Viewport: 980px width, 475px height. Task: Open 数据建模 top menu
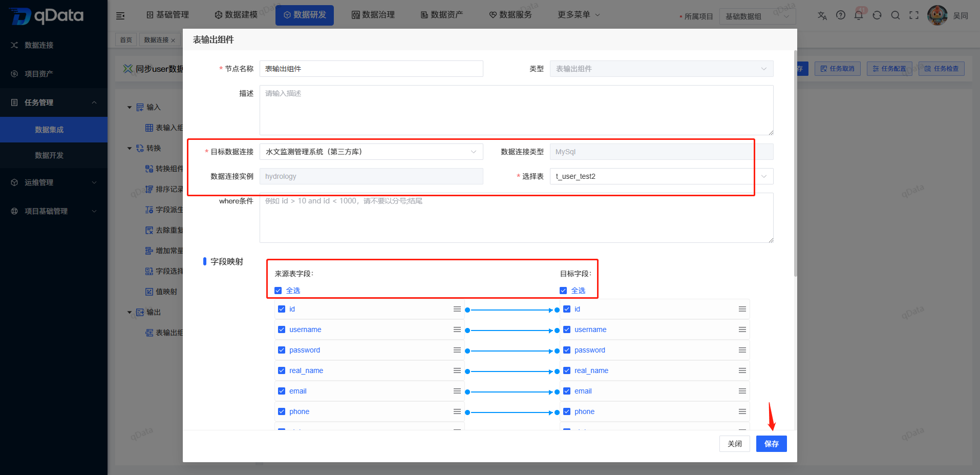236,15
